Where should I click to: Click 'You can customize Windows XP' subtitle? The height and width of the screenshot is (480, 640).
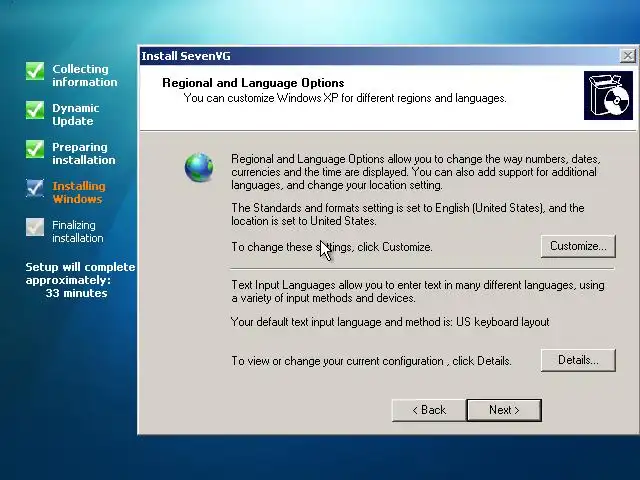click(345, 98)
